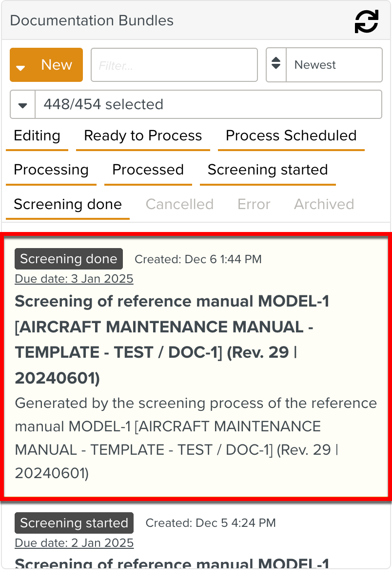This screenshot has height=579, width=392.
Task: Open the New bundle dropdown button
Action: click(46, 65)
